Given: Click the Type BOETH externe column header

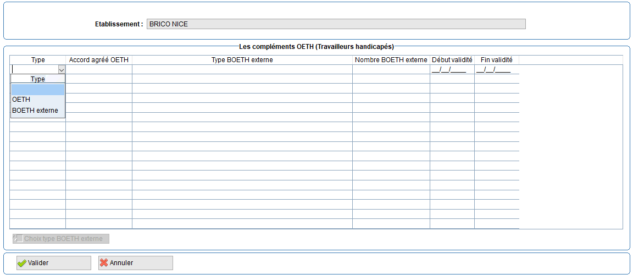Looking at the screenshot, I should (242, 60).
